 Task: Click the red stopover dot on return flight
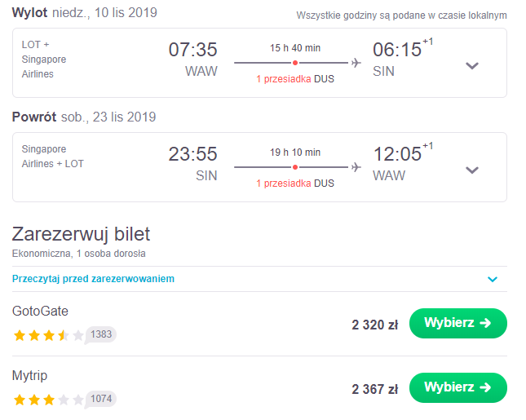pos(295,167)
